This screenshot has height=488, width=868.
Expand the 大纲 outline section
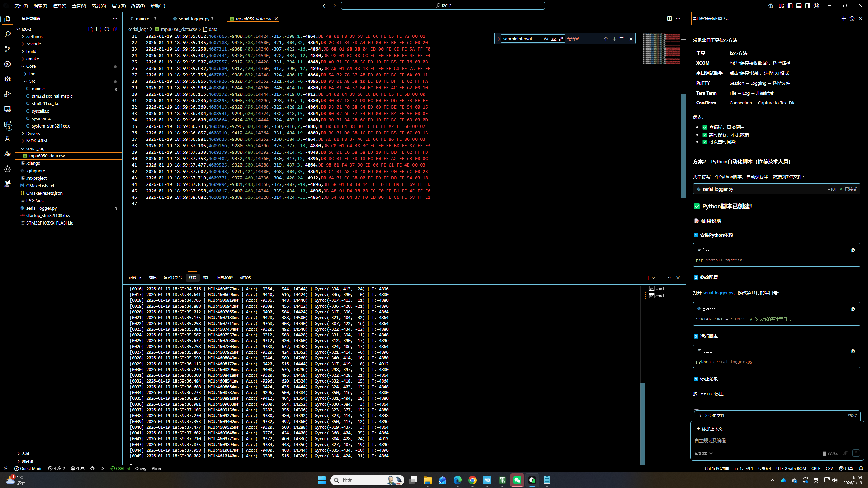coord(25,453)
